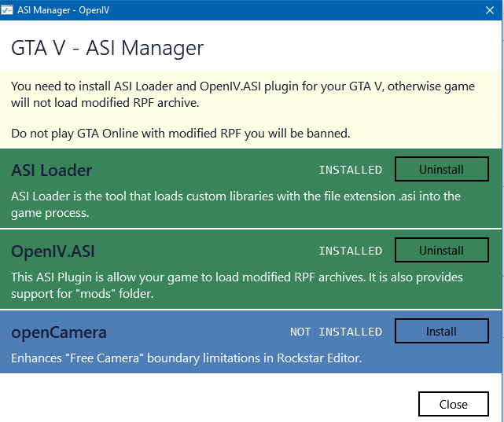Viewport: 504px width, 422px height.
Task: Click the GTA V - ASI Manager heading
Action: (x=108, y=48)
